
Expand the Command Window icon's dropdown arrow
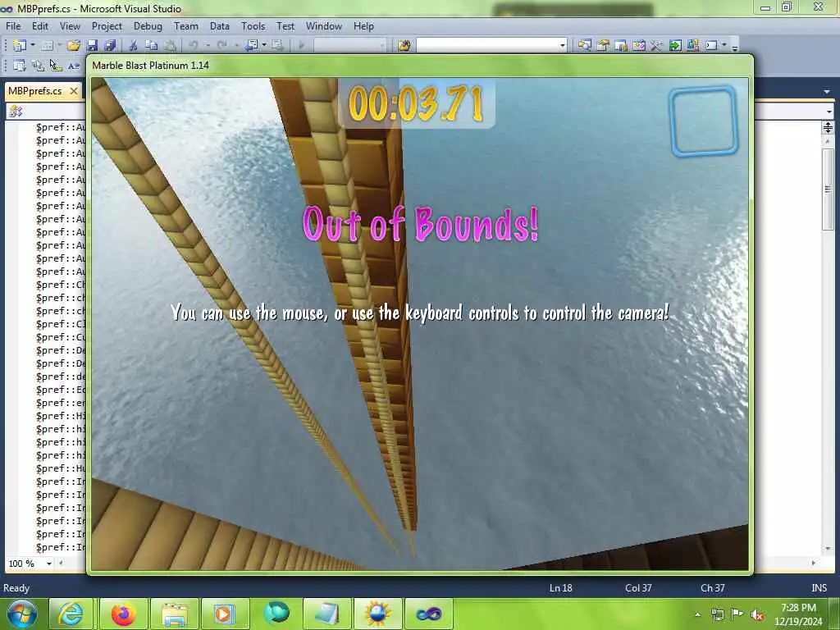click(x=724, y=46)
